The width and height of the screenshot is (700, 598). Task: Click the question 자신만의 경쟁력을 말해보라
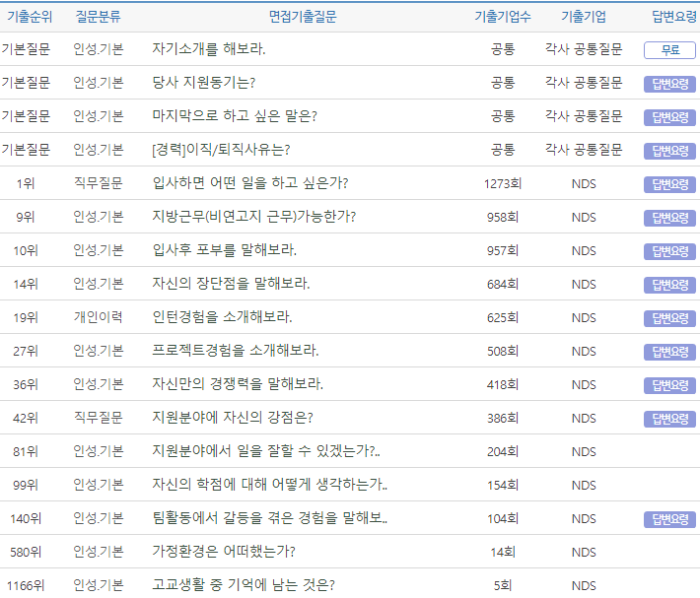click(x=238, y=384)
